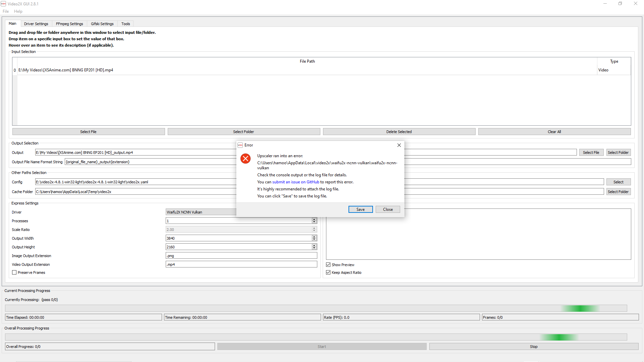Follow submit an issue on GitHub link
Image resolution: width=644 pixels, height=362 pixels.
pyautogui.click(x=296, y=182)
